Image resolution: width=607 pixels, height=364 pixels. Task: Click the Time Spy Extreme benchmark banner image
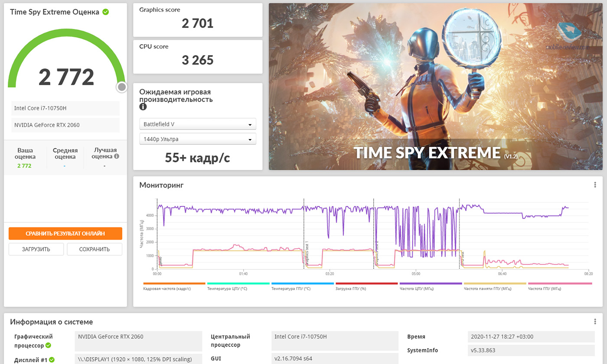click(436, 87)
